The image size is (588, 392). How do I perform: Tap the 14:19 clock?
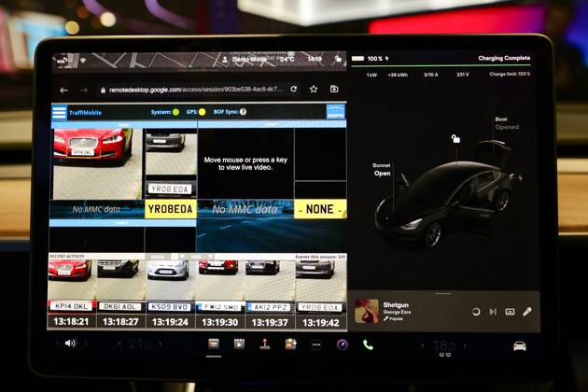(x=315, y=59)
